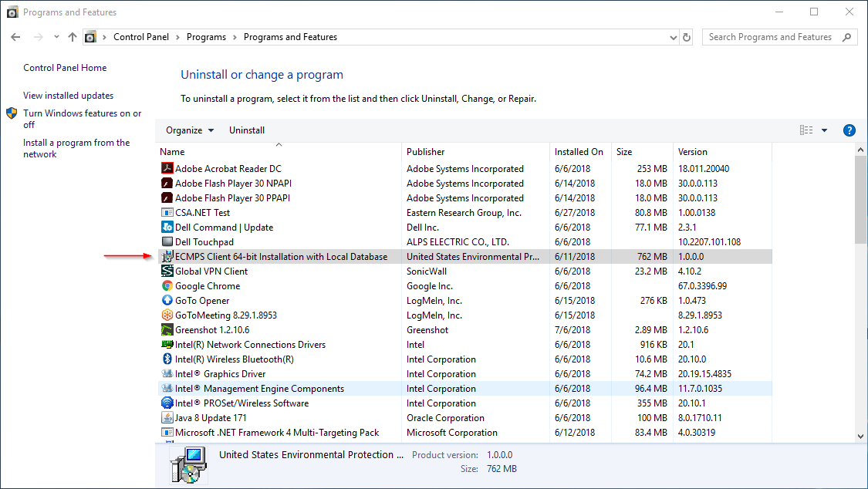Click the Greenshot 1.2.10.6 icon
Screen dimensions: 868x489
coord(167,329)
